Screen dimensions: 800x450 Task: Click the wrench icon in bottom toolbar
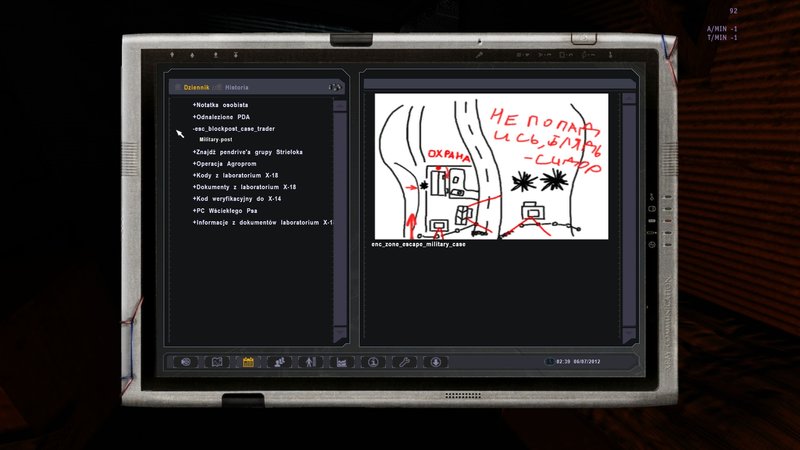[404, 362]
